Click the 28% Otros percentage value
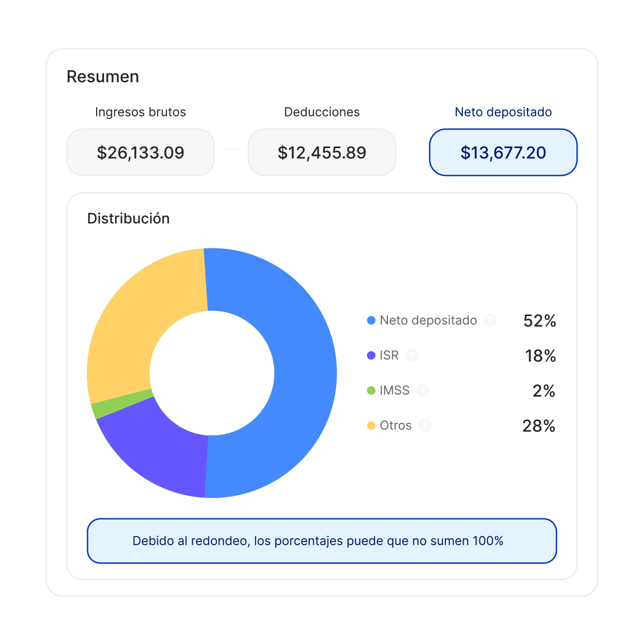The height and width of the screenshot is (644, 644). point(539,426)
